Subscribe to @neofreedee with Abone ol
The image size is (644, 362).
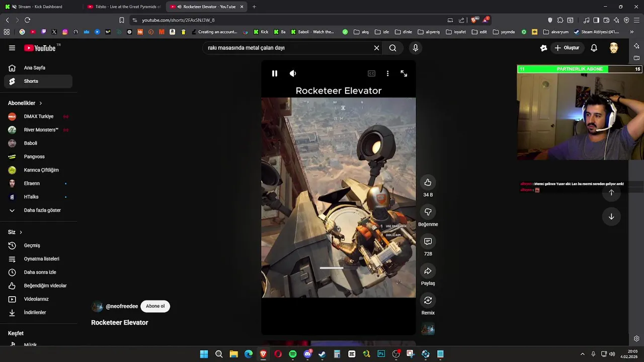point(155,306)
